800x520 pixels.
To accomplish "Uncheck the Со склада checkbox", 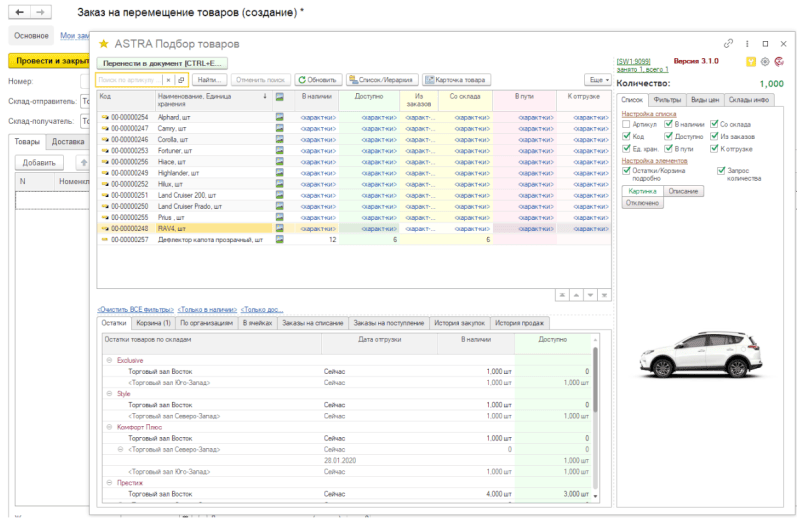I will (713, 124).
